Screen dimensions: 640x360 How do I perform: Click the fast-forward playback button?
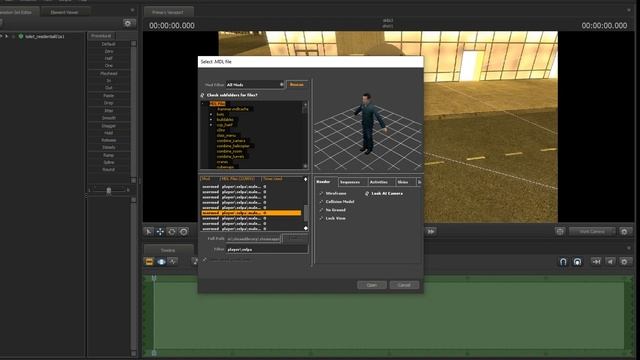pos(431,231)
